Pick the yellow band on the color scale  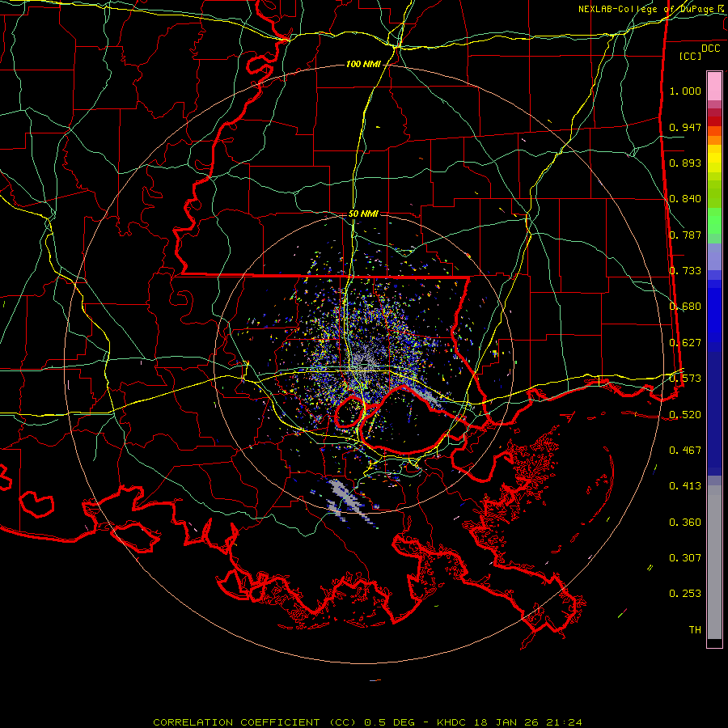[x=714, y=159]
